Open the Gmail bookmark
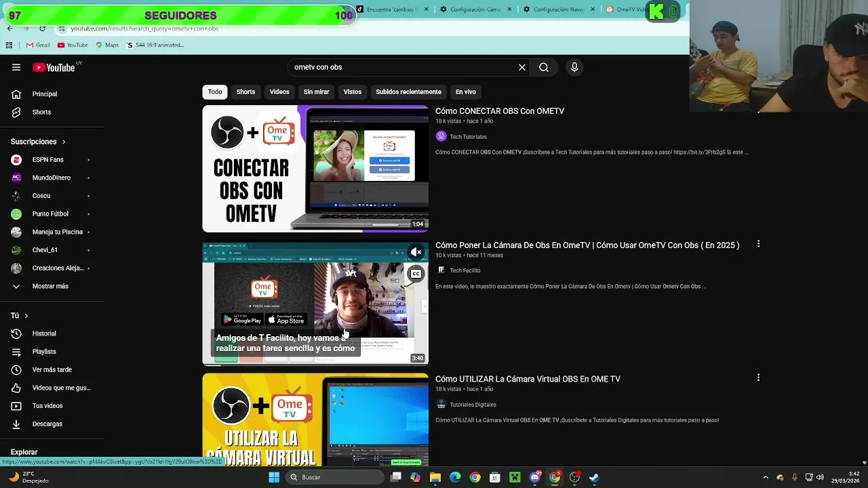 (x=38, y=45)
